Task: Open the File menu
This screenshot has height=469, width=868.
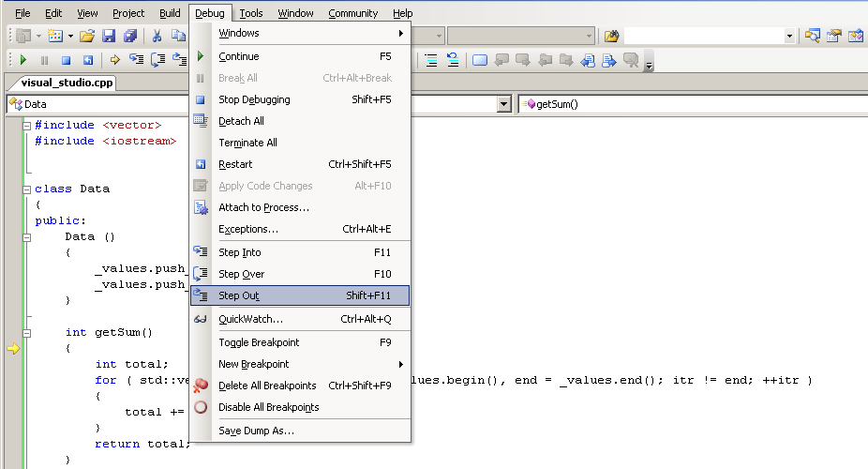Action: [22, 13]
